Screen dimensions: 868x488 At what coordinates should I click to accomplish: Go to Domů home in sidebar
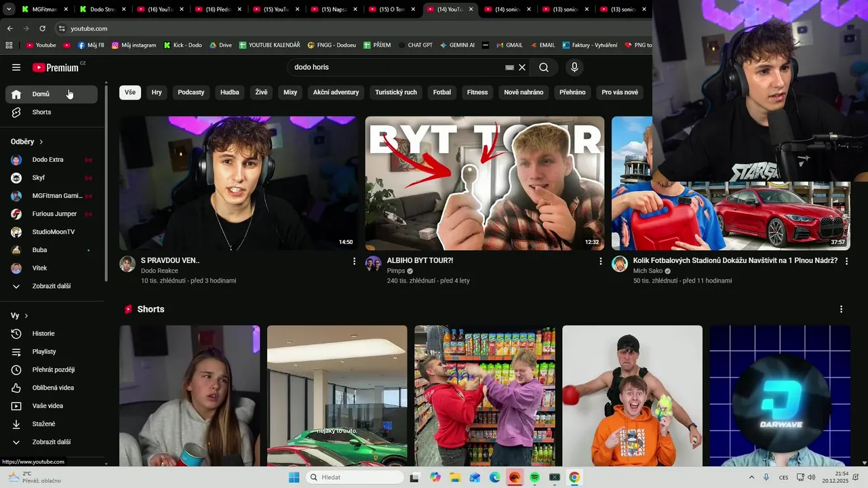pyautogui.click(x=52, y=94)
